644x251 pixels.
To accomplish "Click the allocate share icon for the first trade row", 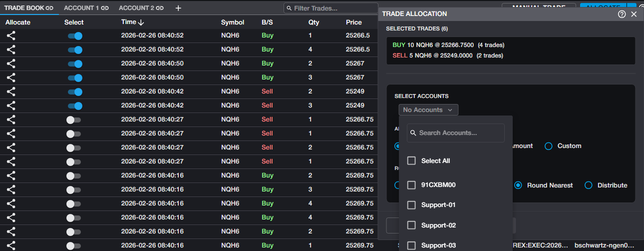I will tap(11, 35).
